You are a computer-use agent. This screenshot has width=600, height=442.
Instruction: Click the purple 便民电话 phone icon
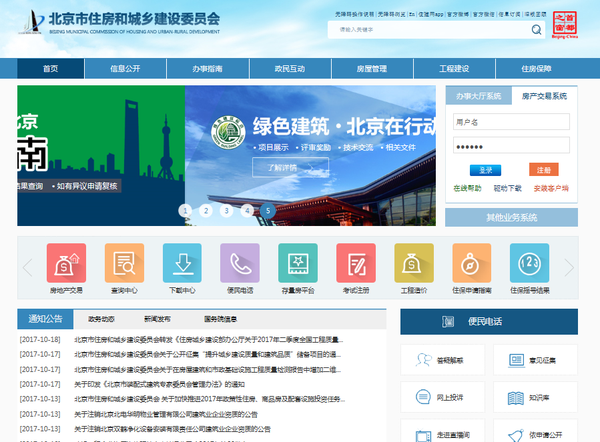[x=240, y=263]
